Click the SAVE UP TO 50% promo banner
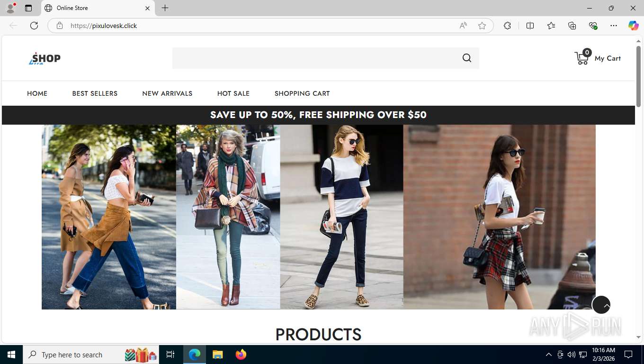644x364 pixels. pyautogui.click(x=318, y=115)
